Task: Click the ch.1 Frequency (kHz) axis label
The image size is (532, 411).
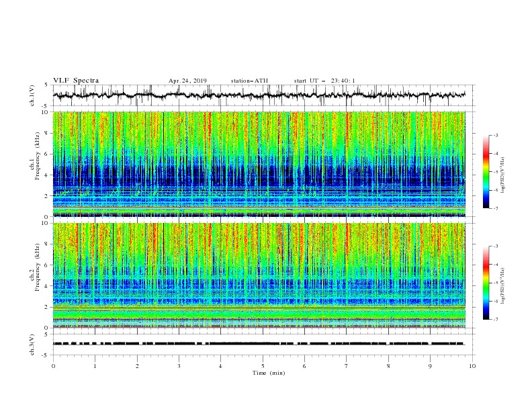Action: coord(35,156)
